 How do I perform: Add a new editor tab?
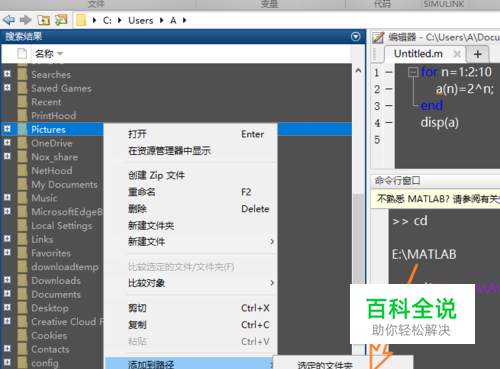tap(478, 54)
